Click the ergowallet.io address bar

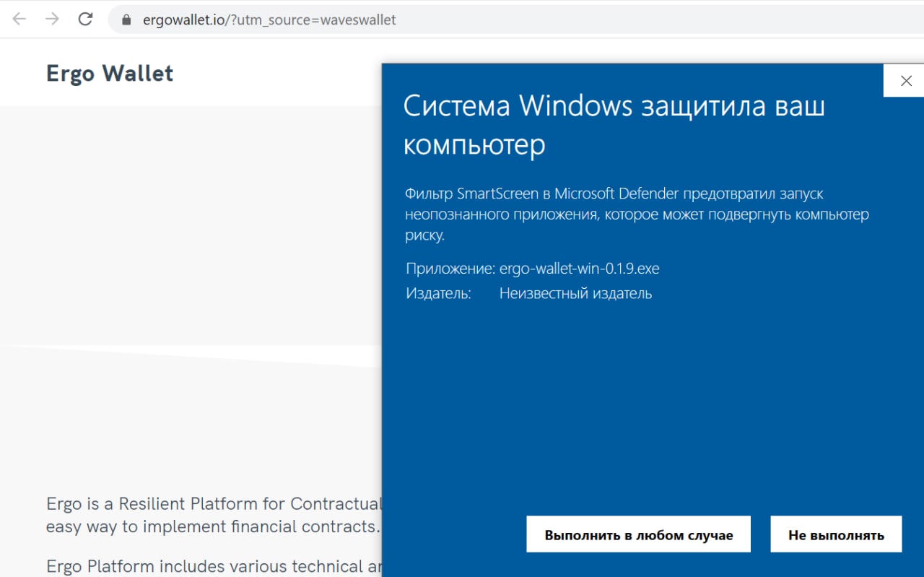click(x=515, y=19)
